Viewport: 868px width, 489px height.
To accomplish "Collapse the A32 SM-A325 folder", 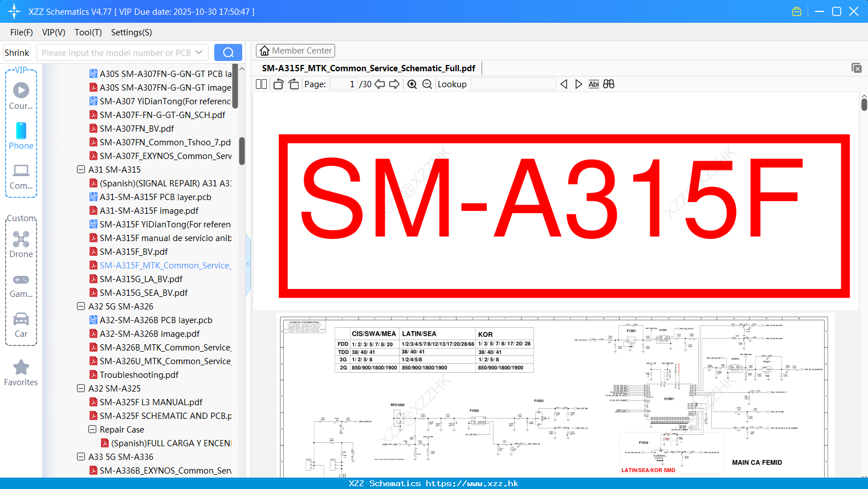I will coord(81,388).
